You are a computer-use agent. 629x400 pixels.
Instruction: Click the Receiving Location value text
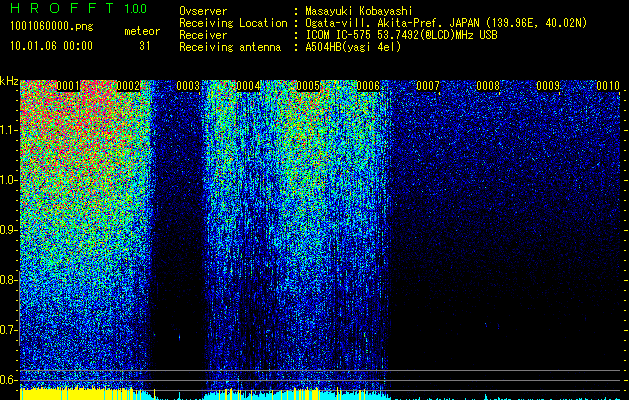(446, 23)
